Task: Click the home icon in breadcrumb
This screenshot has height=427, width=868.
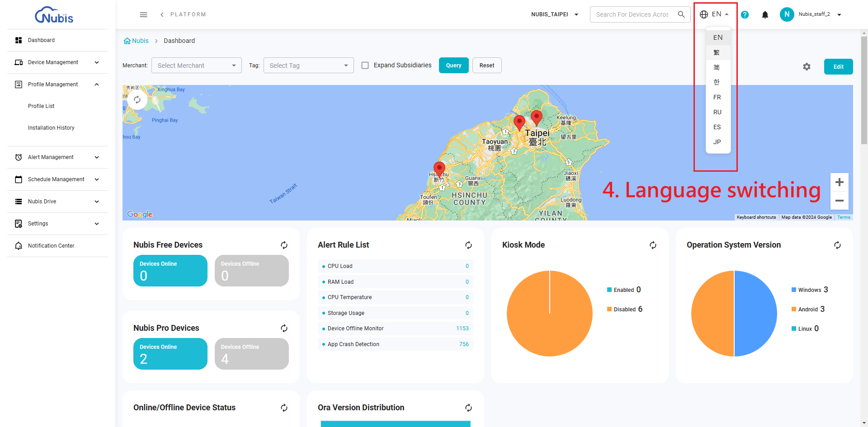Action: 127,41
